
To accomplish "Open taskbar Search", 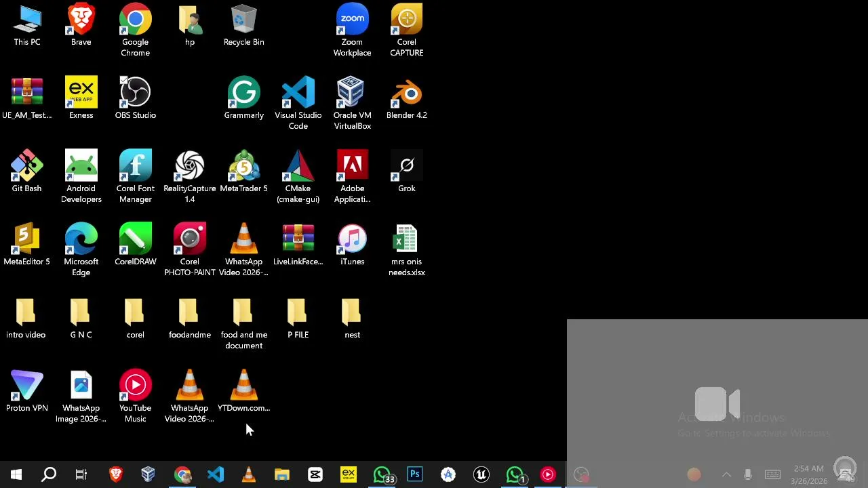I will point(49,474).
